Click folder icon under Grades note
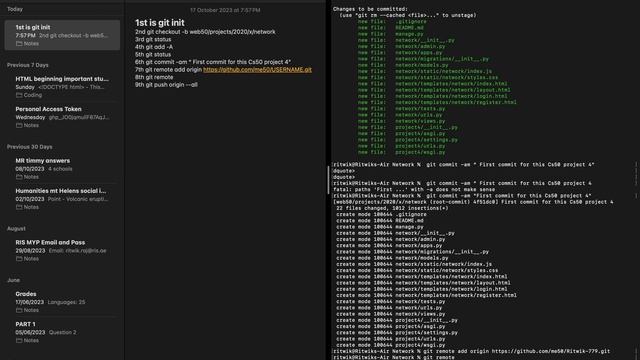The height and width of the screenshot is (360, 640). pos(19,310)
